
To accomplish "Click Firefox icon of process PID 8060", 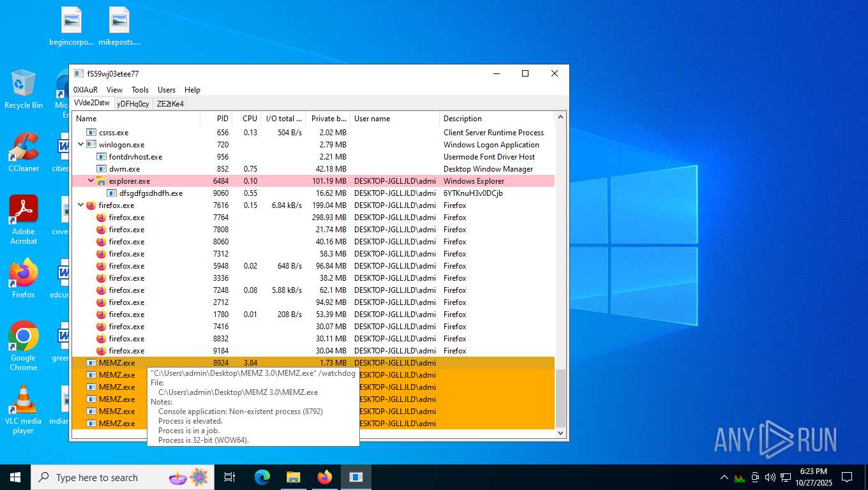I will pyautogui.click(x=101, y=242).
